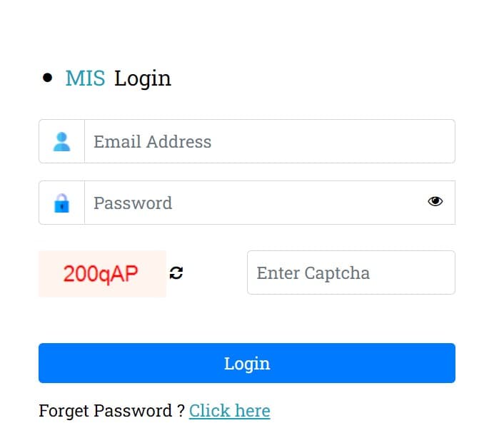The width and height of the screenshot is (504, 433).
Task: Regenerate captcha via circular arrows icon
Action: pyautogui.click(x=176, y=273)
